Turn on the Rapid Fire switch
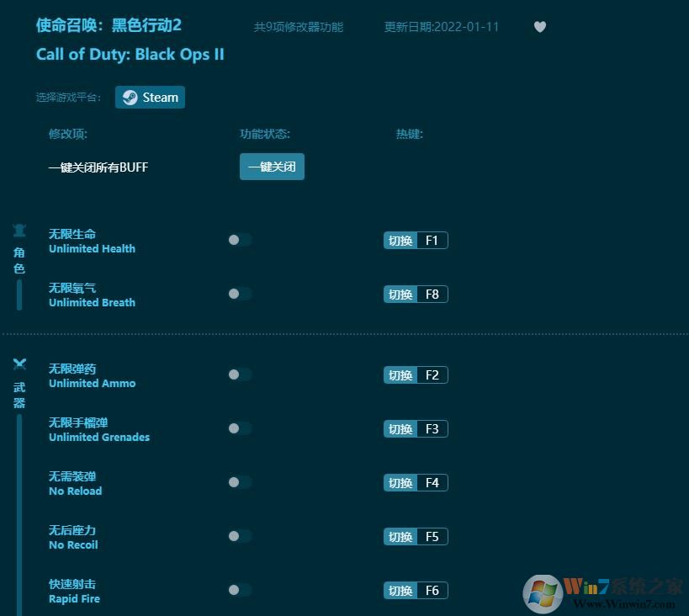689x616 pixels. pos(239,590)
